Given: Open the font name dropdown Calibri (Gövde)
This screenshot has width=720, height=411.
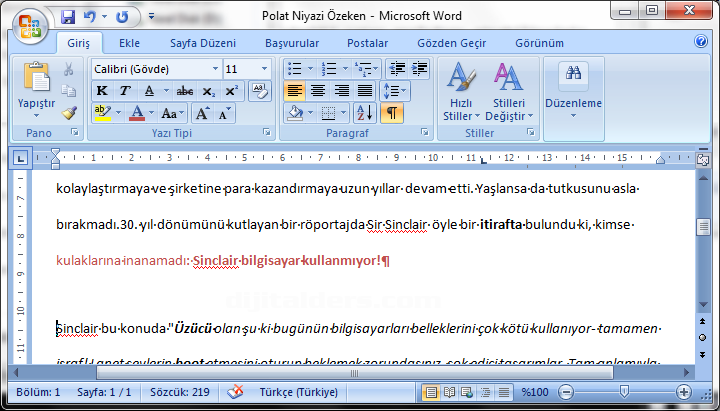Looking at the screenshot, I should 215,69.
